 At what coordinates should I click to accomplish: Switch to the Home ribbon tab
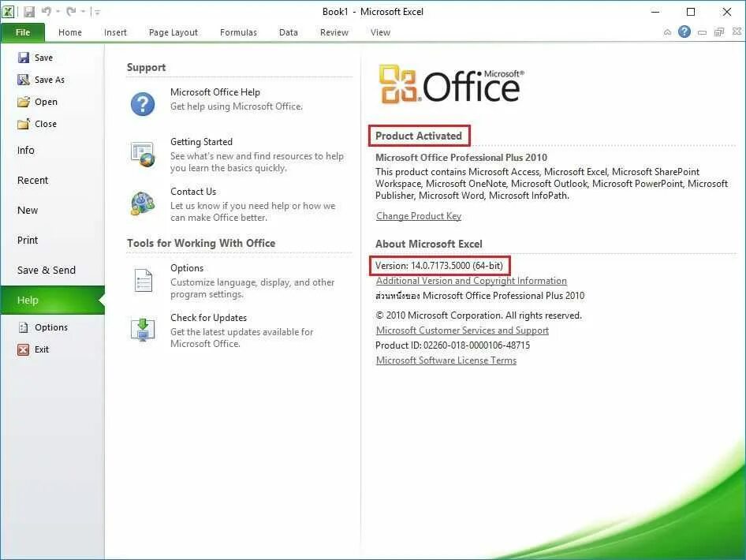[x=70, y=32]
